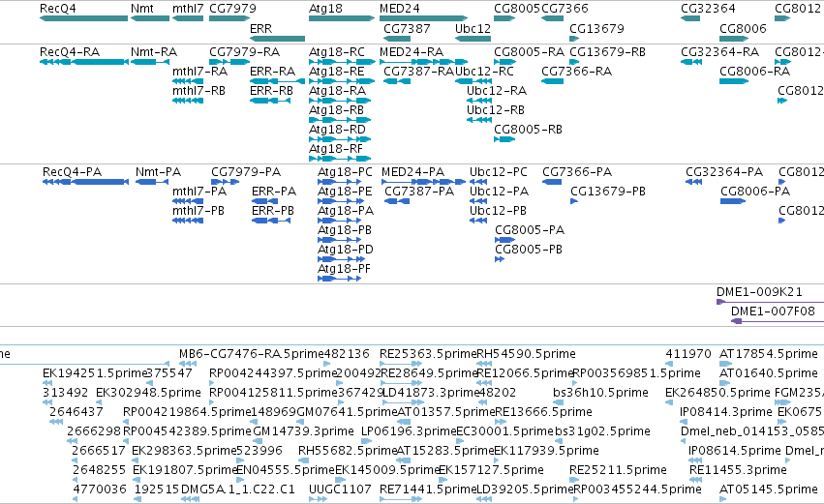
Task: Select the RH55682.5prime EST label
Action: click(348, 452)
